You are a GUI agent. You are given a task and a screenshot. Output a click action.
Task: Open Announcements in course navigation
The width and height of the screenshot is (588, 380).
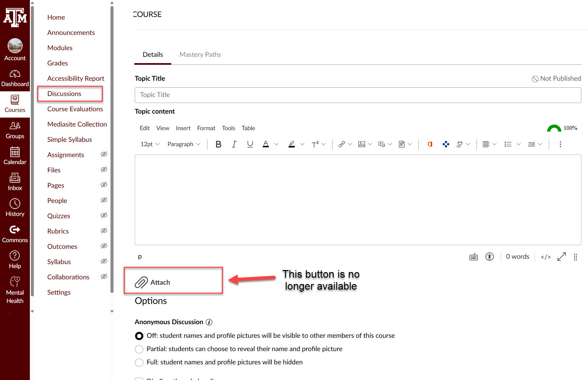click(71, 33)
